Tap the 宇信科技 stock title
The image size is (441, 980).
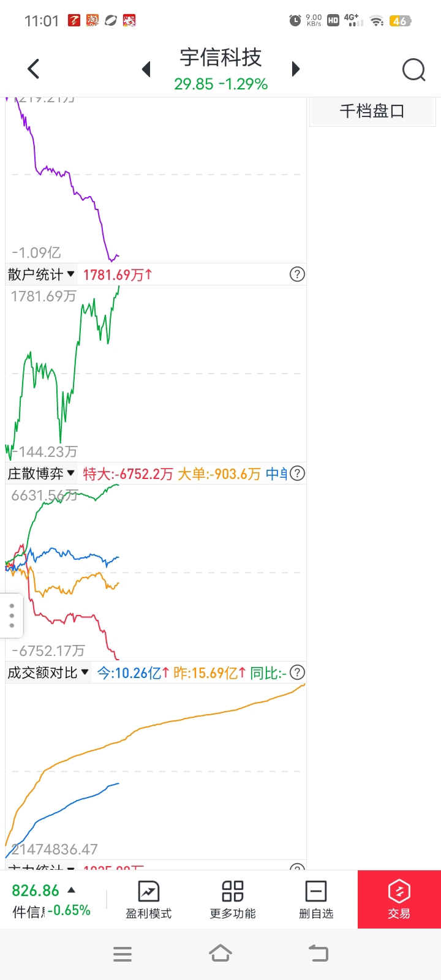(221, 58)
